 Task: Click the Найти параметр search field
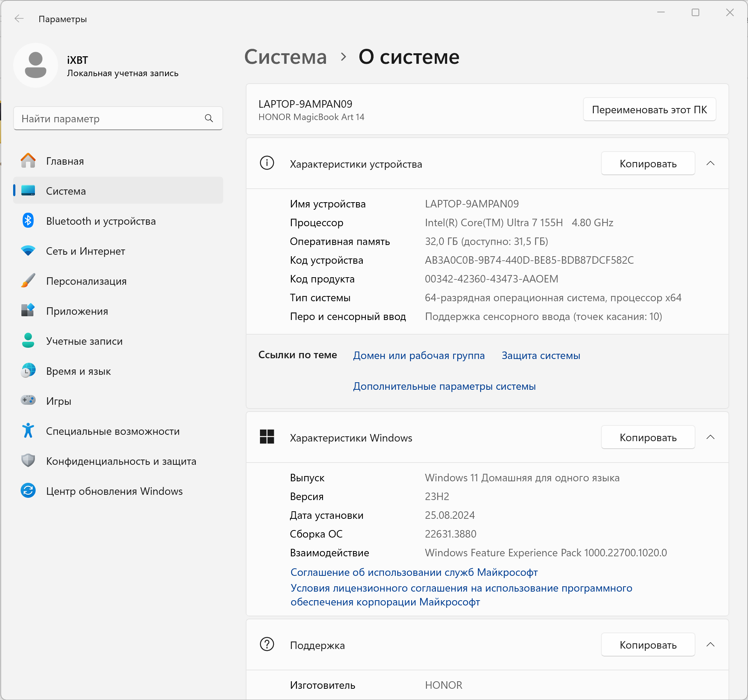tap(109, 119)
